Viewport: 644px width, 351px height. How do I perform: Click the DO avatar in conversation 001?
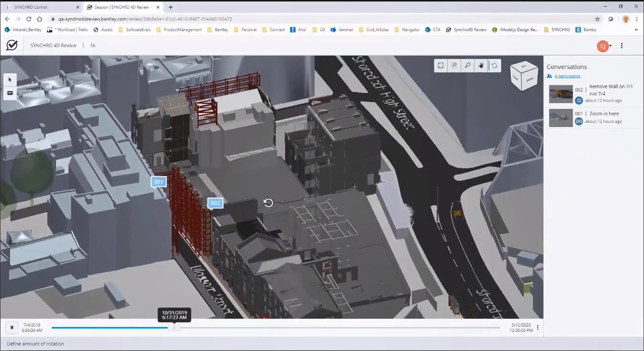(x=579, y=121)
